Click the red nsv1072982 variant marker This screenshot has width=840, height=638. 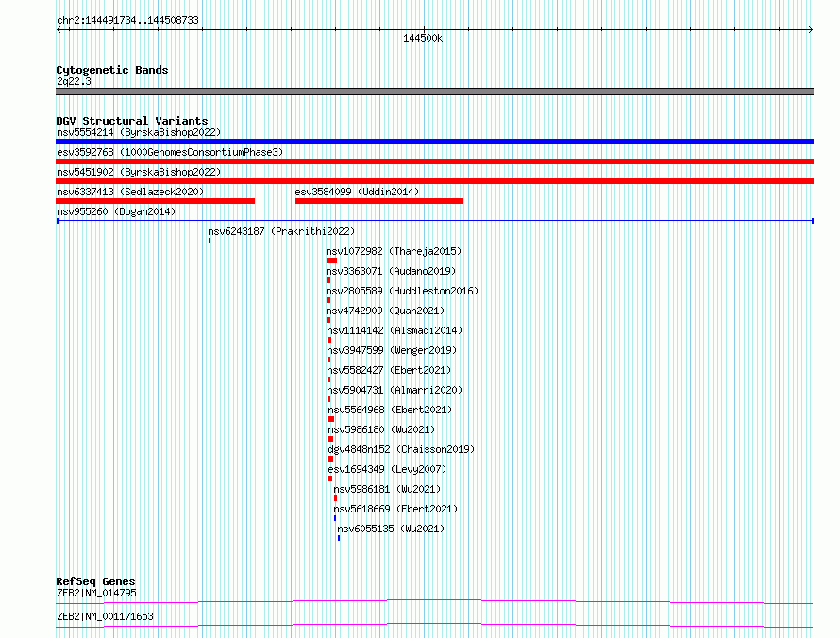tap(331, 260)
